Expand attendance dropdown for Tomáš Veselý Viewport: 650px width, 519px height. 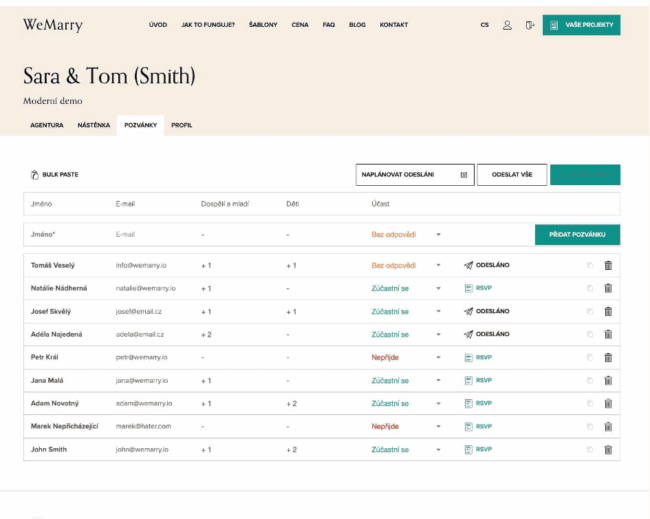click(x=438, y=265)
